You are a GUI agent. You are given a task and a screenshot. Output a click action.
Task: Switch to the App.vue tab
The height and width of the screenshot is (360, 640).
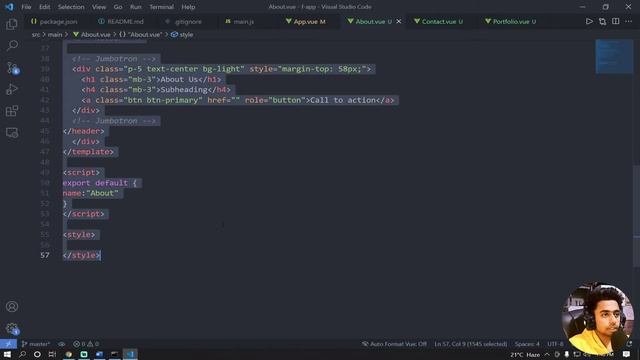(306, 21)
